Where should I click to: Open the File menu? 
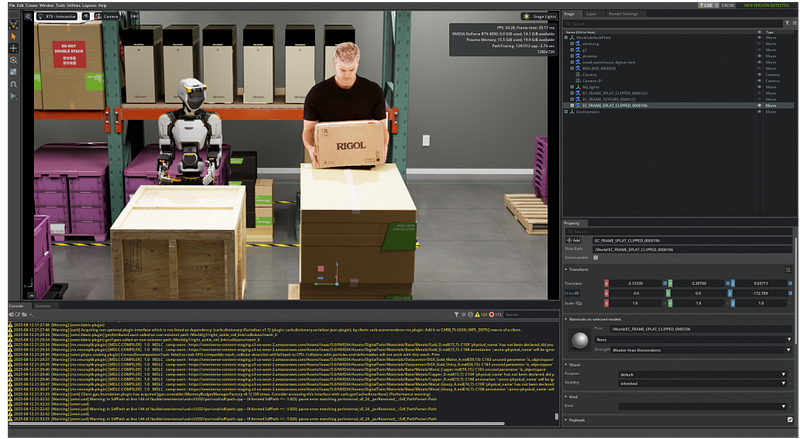coord(12,5)
